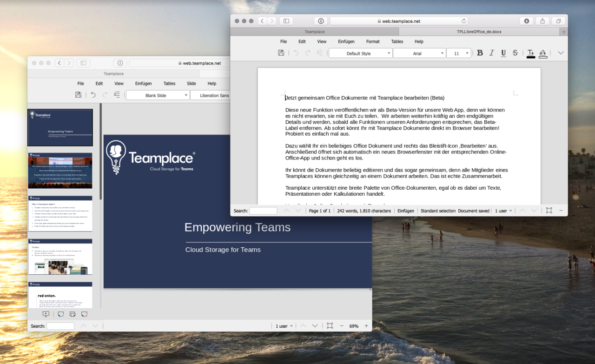Go back in the presentation browser window
Viewport: 595px width, 364px height.
click(59, 63)
